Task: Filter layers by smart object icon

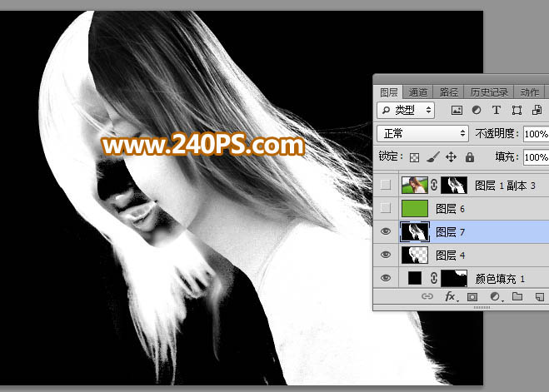Action: pyautogui.click(x=537, y=110)
